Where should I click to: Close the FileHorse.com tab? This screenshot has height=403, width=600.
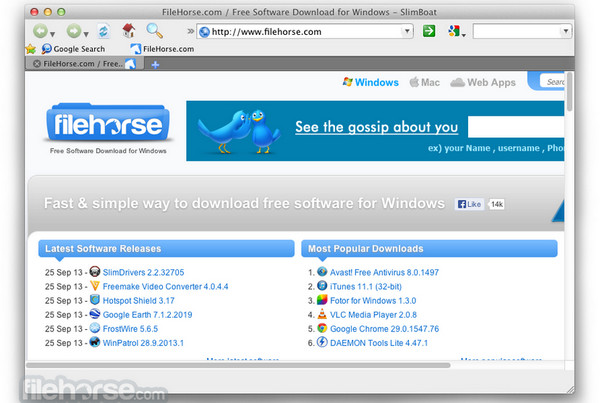[x=37, y=64]
